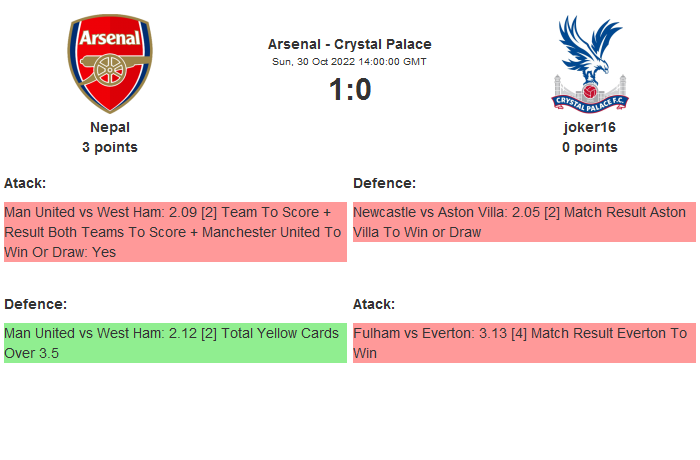
Task: Open the Nepal player profile name
Action: click(110, 127)
